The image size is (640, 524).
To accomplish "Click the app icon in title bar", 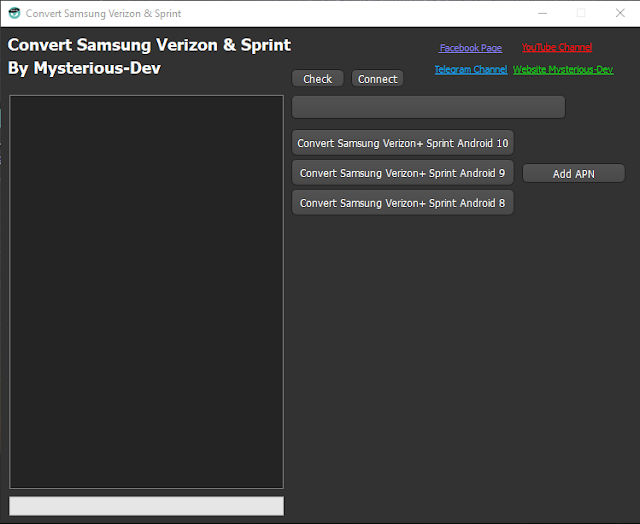I will (x=14, y=14).
